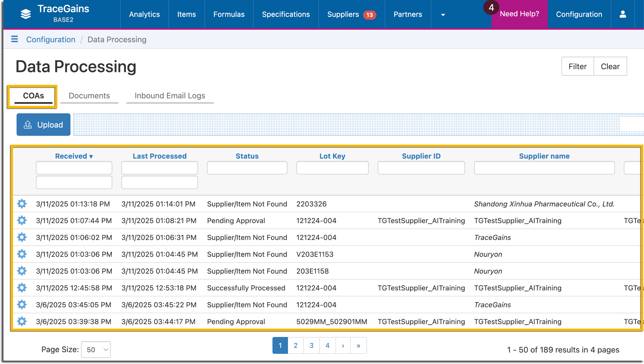This screenshot has width=644, height=364.
Task: Select the 3/11/2025 12:45:58 PM received cell
Action: 74,288
